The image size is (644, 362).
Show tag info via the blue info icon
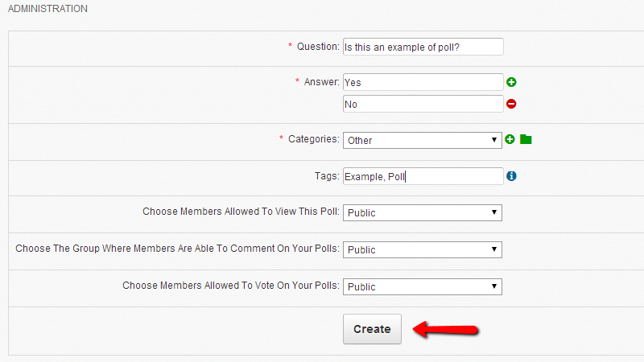[x=511, y=176]
